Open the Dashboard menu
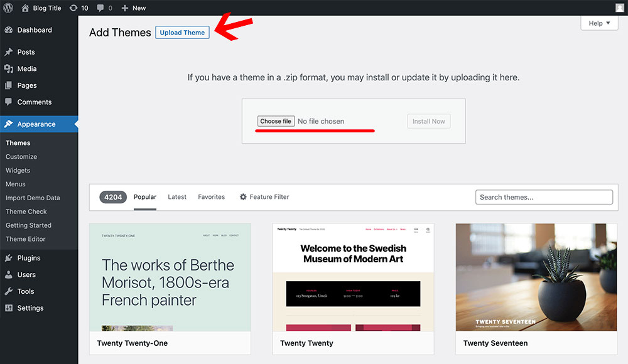Viewport: 628px width, 364px height. (39, 30)
